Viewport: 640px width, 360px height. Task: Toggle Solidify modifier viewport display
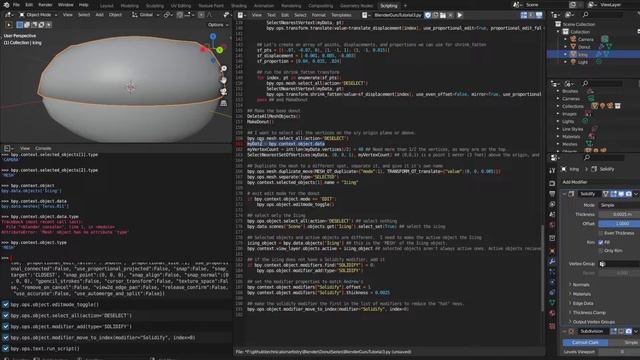621,194
